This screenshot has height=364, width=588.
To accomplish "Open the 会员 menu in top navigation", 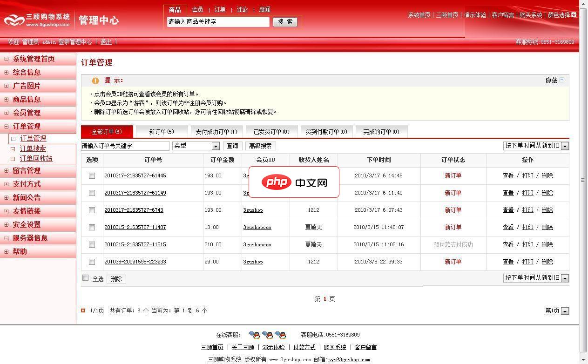I will tap(198, 9).
